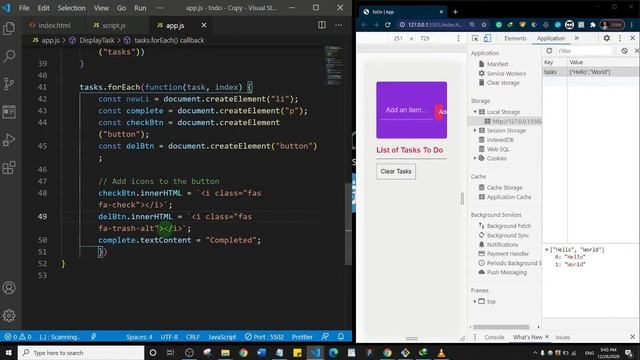Open editor More Actions ellipsis
Viewport: 640px width, 360px height.
tap(339, 25)
